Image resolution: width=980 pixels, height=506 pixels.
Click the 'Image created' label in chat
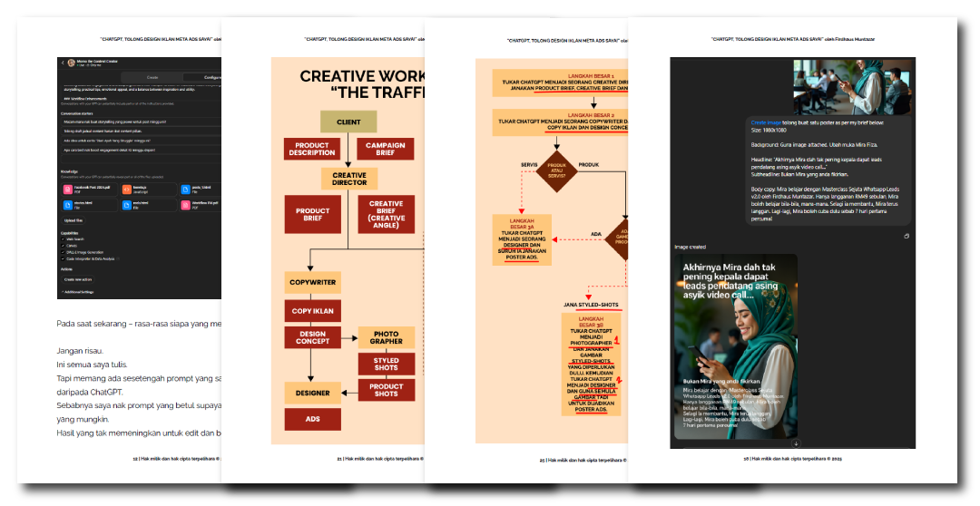690,247
